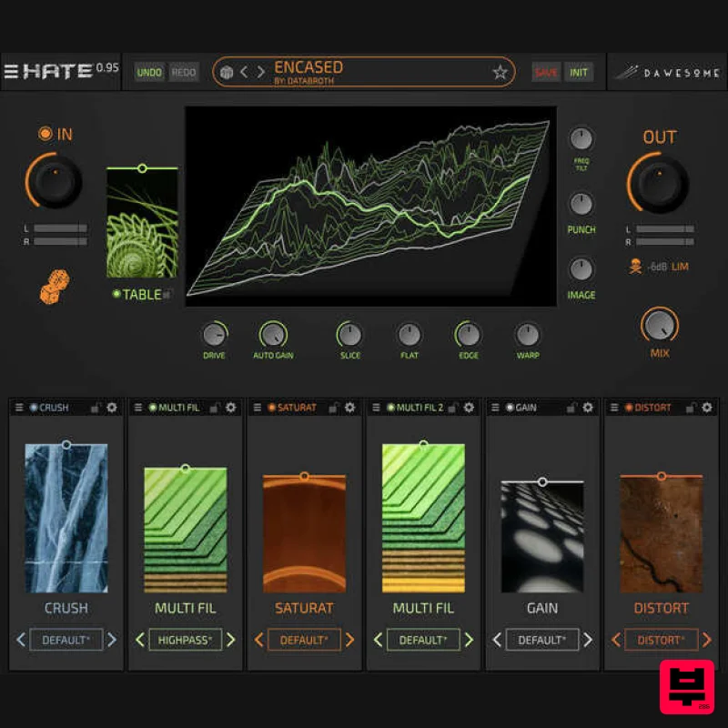
Task: Click the skull icon next to the limiter
Action: [634, 266]
